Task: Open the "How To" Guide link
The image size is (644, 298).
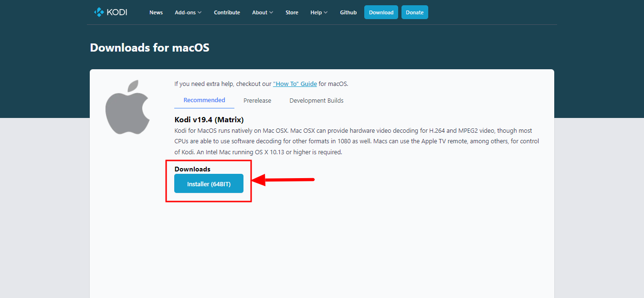Action: tap(295, 84)
